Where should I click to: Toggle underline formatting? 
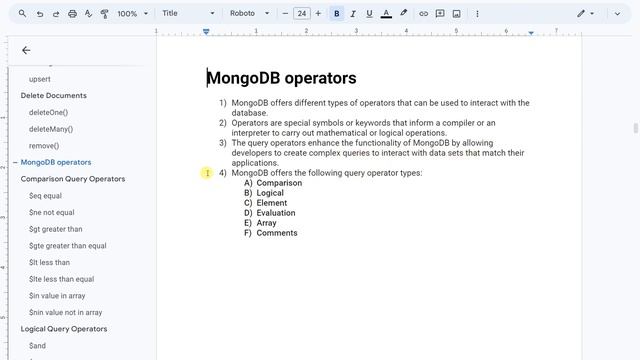click(x=369, y=14)
